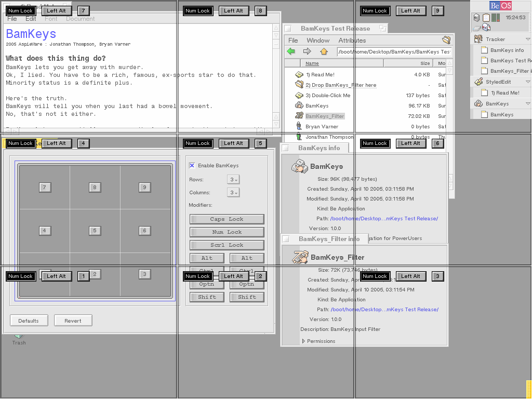Open the Rows dropdown

coord(233,179)
